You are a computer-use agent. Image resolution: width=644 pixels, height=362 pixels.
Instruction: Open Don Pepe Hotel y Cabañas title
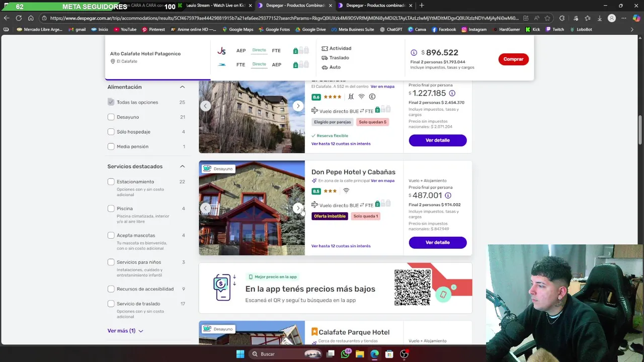[x=353, y=172]
